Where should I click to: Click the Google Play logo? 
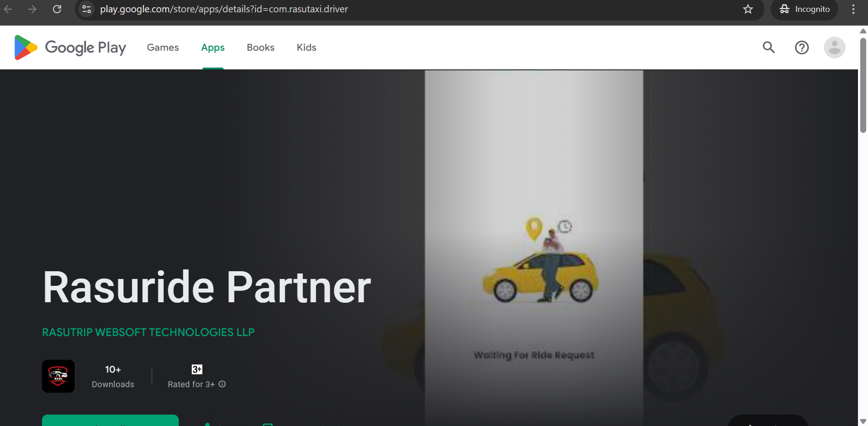(x=70, y=47)
